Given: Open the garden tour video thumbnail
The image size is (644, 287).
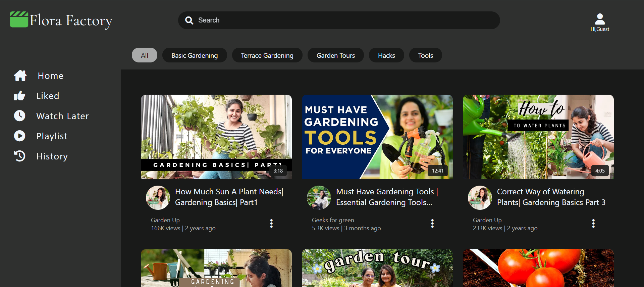Looking at the screenshot, I should (x=377, y=268).
